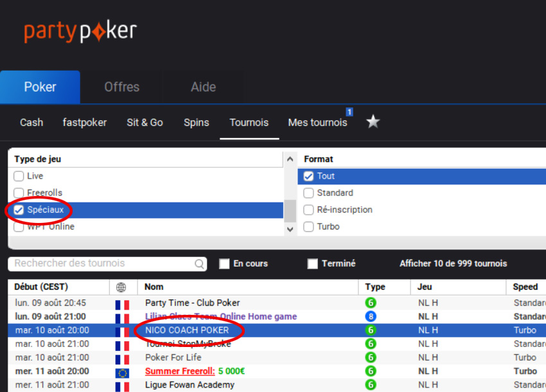This screenshot has width=546, height=392.
Task: Tick the Terminé checkbox
Action: coord(312,263)
